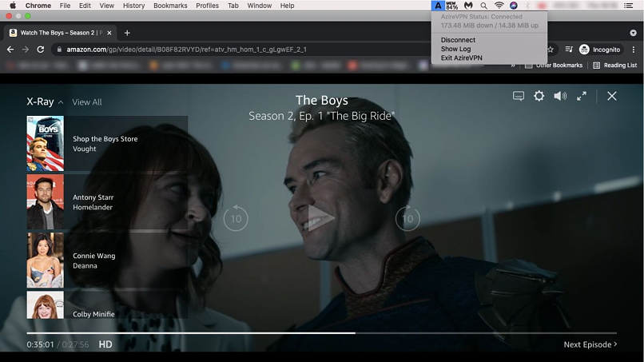The width and height of the screenshot is (644, 362).
Task: Click the site lock icon
Action: [59, 50]
